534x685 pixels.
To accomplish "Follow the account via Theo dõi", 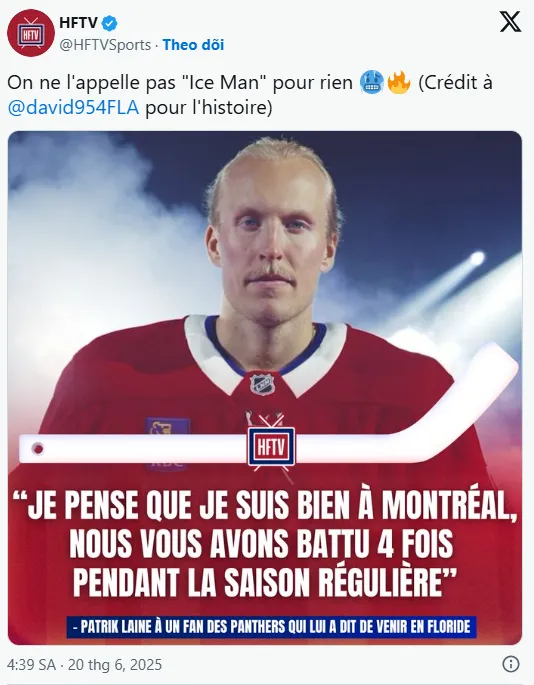I will [193, 45].
